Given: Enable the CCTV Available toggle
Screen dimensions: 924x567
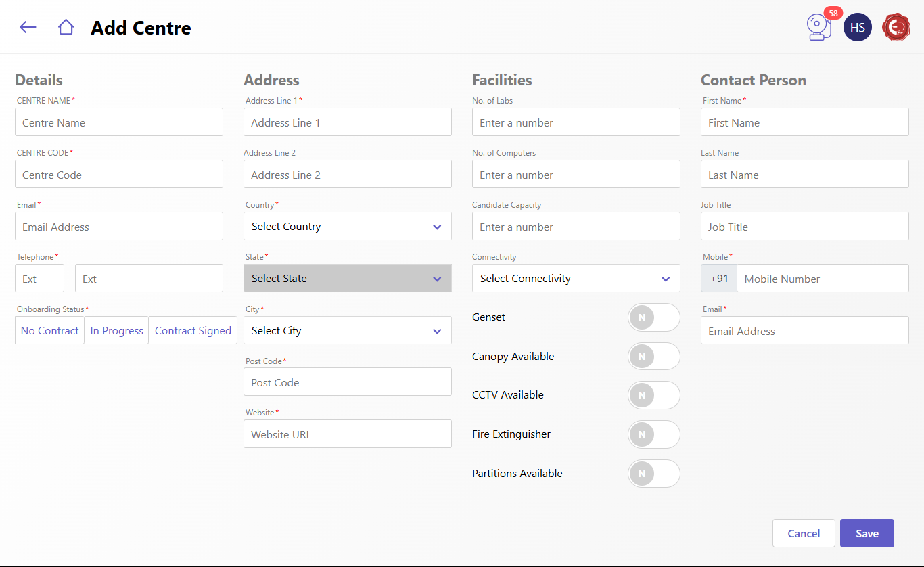Looking at the screenshot, I should click(x=653, y=395).
